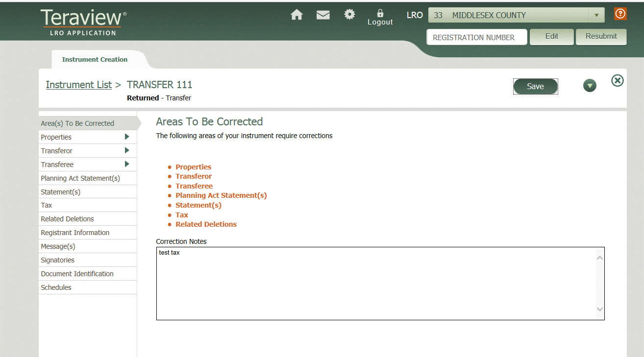Click Correction Notes scrollbar down arrow
644x357 pixels.
tap(600, 309)
